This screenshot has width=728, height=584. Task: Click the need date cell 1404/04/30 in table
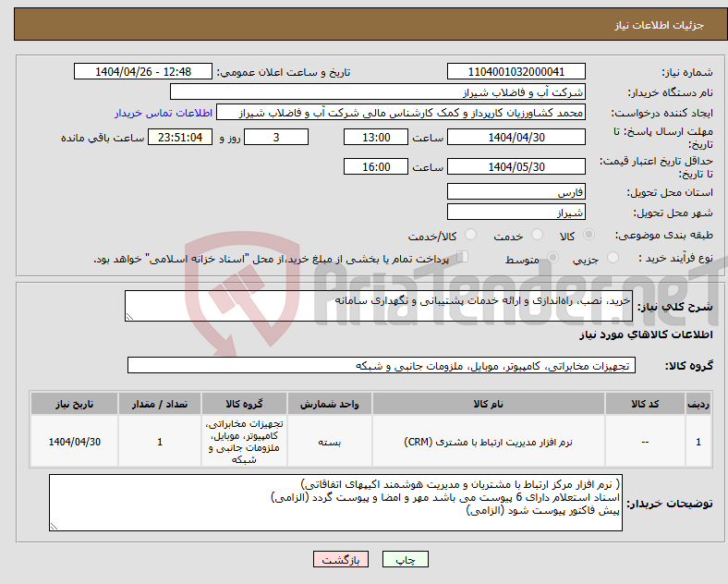[74, 442]
